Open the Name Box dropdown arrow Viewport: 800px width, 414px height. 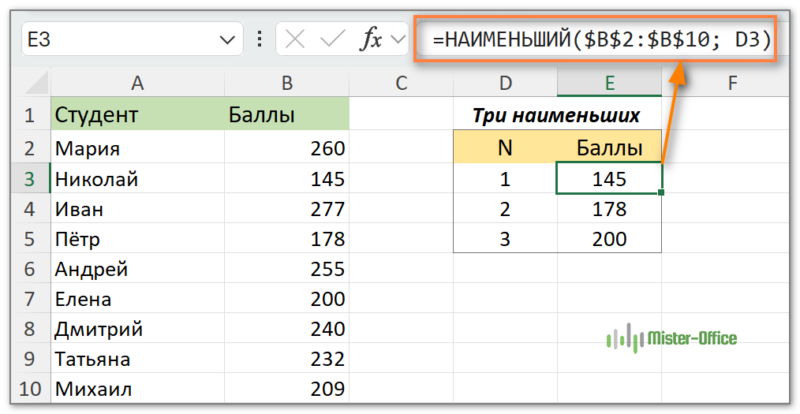click(222, 40)
